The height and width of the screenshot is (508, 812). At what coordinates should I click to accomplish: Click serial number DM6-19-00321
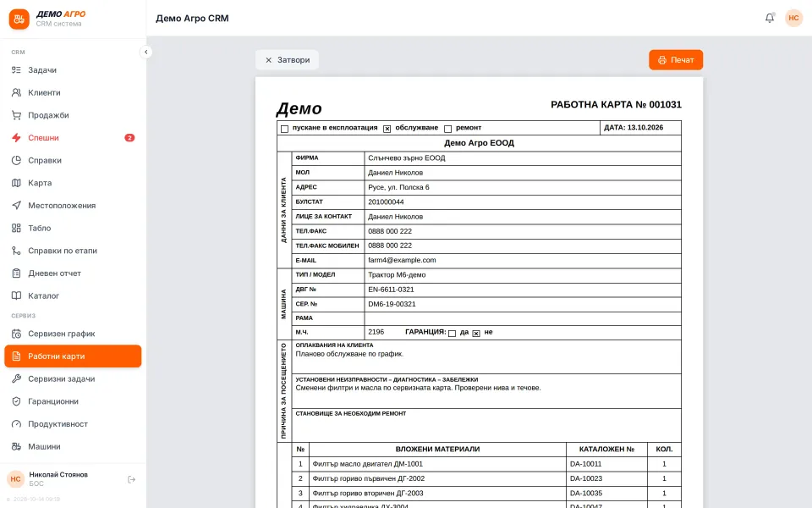click(x=392, y=304)
